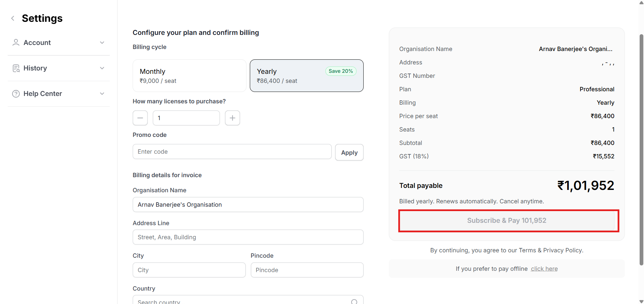This screenshot has height=304, width=644.
Task: Follow the pay offline click here link
Action: pyautogui.click(x=544, y=269)
